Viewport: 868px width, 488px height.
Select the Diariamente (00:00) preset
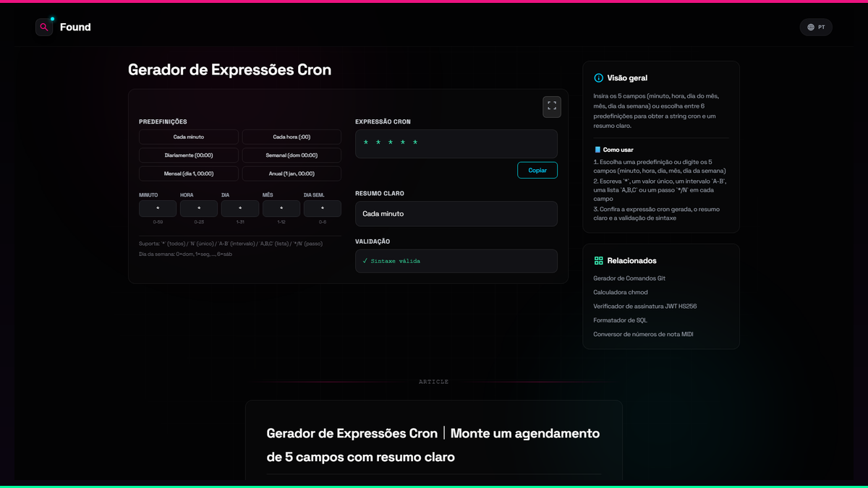point(189,155)
